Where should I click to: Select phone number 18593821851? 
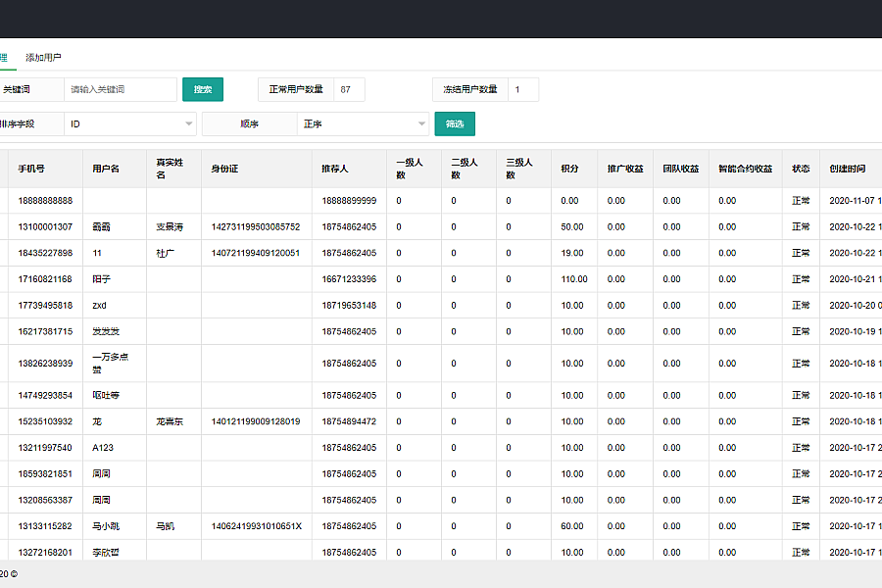pyautogui.click(x=45, y=473)
